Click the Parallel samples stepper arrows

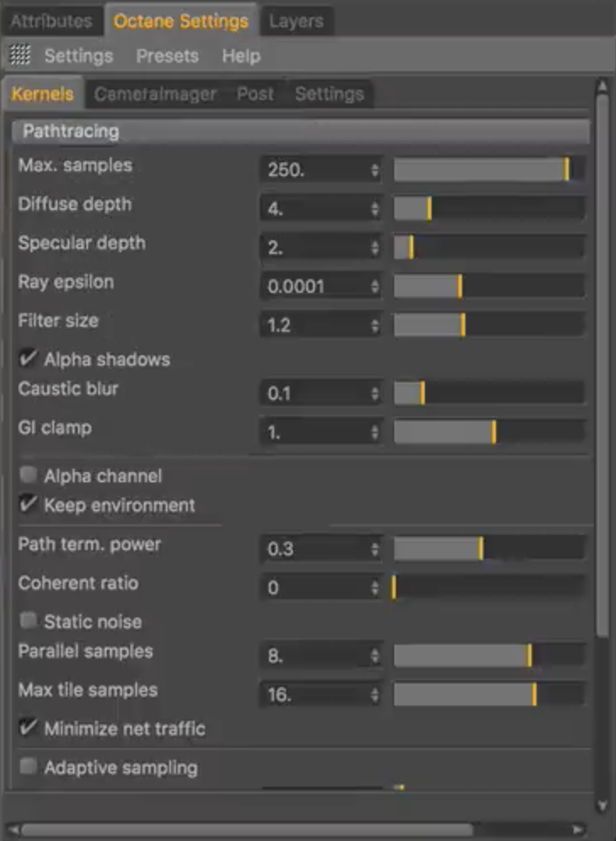click(x=374, y=656)
